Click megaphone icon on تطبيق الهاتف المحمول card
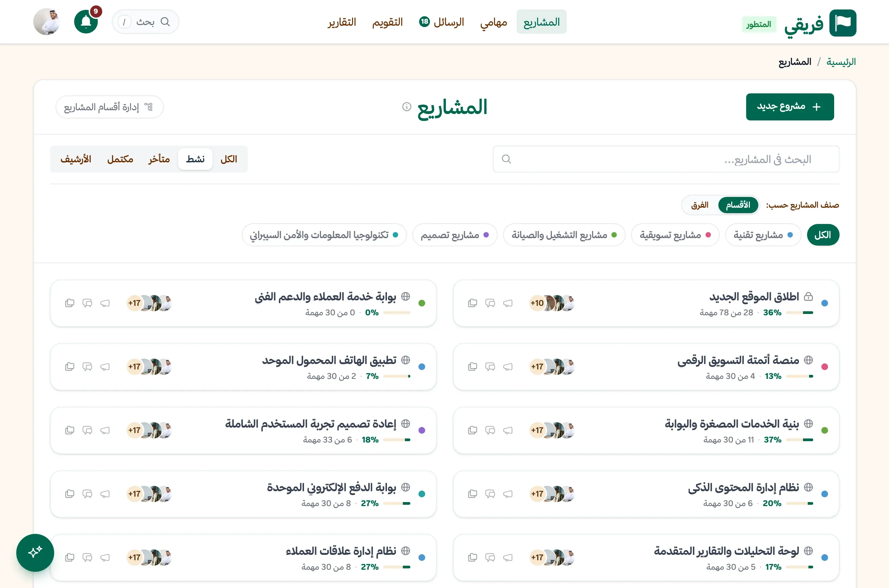The width and height of the screenshot is (889, 588). pyautogui.click(x=105, y=367)
